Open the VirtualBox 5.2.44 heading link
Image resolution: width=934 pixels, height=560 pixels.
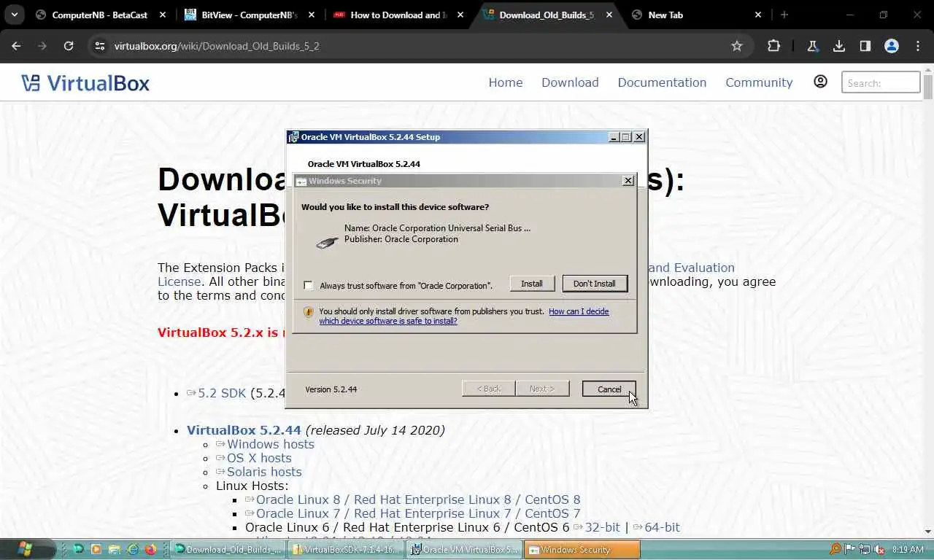[244, 430]
